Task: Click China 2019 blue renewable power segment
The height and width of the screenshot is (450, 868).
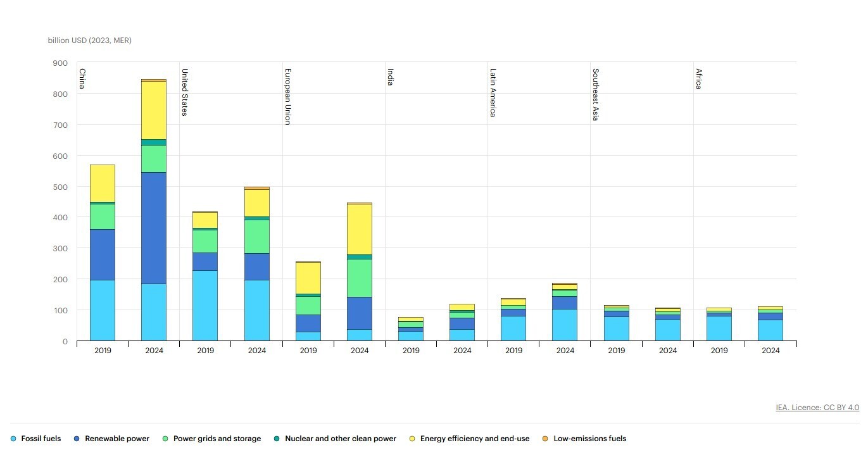Action: [x=103, y=254]
